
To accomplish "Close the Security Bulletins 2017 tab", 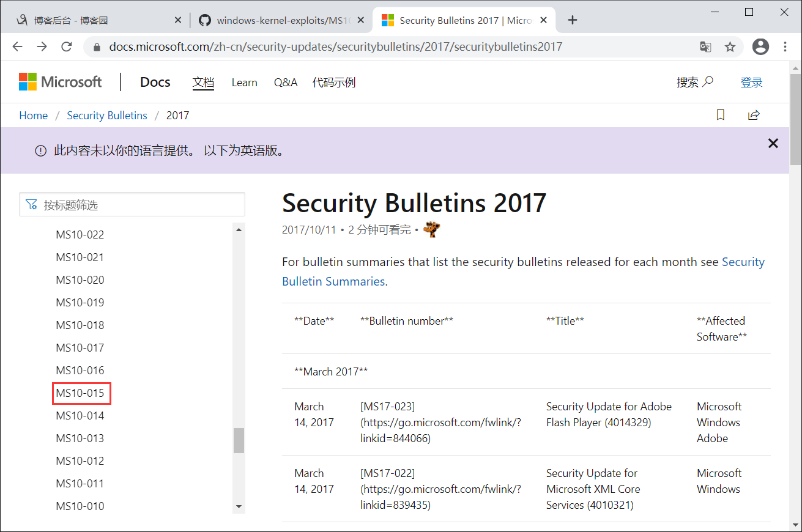I will [x=544, y=20].
